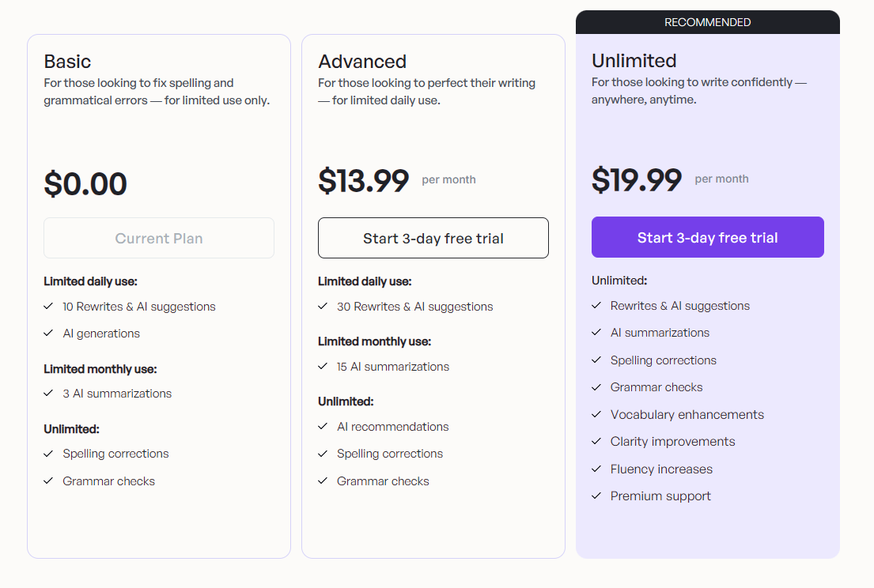Click the disabled Current Plan button
The image size is (874, 588).
click(x=159, y=238)
